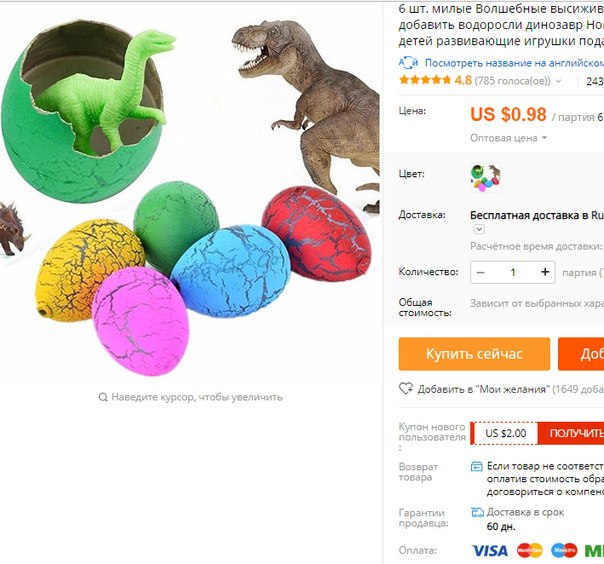Click the Maestro payment logo
604x564 pixels.
(564, 551)
